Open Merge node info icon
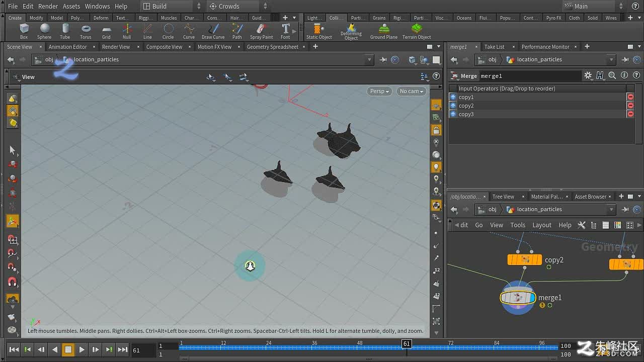The image size is (644, 362). click(x=624, y=75)
